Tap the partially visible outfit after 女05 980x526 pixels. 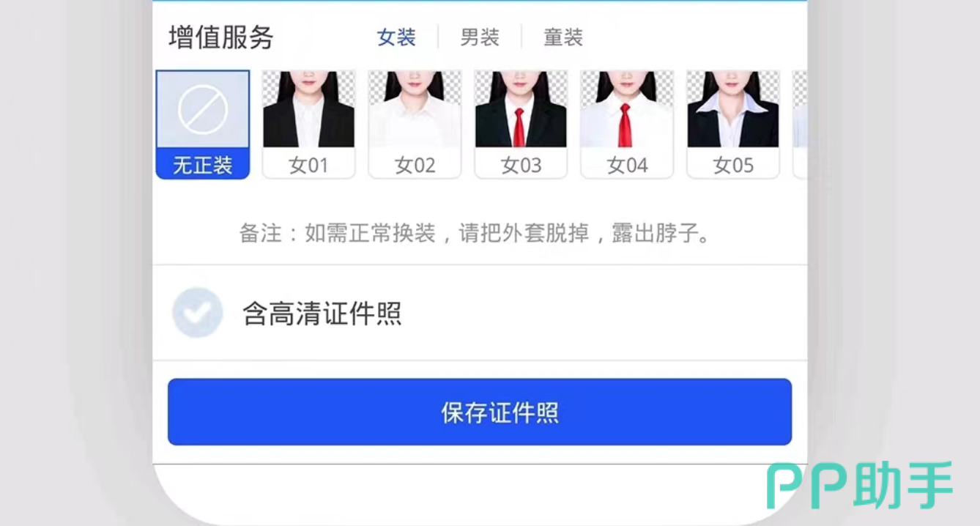pos(800,124)
